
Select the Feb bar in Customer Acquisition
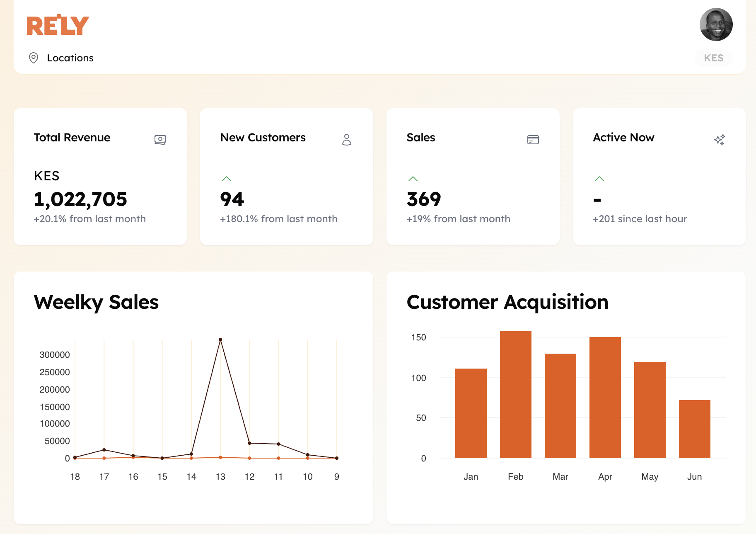coord(515,394)
